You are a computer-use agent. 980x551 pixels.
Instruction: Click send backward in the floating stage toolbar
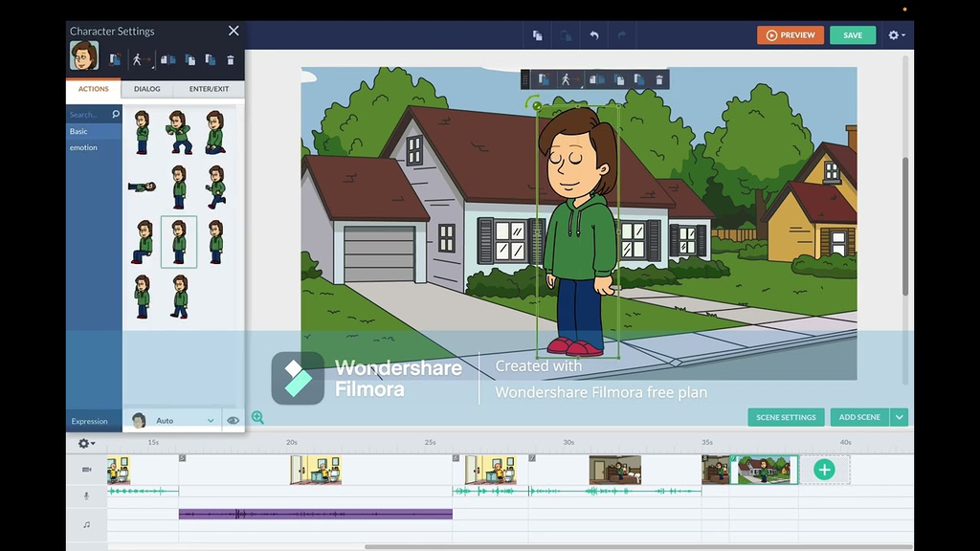tap(639, 80)
